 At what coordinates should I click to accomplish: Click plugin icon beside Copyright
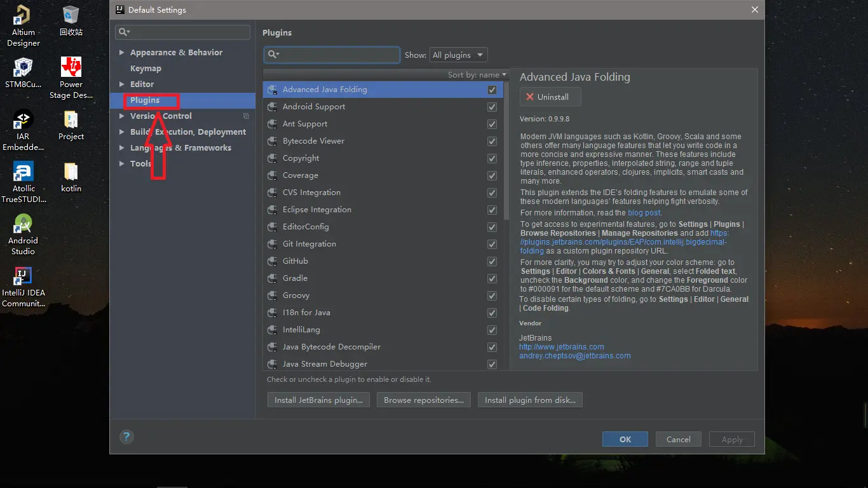coord(272,158)
